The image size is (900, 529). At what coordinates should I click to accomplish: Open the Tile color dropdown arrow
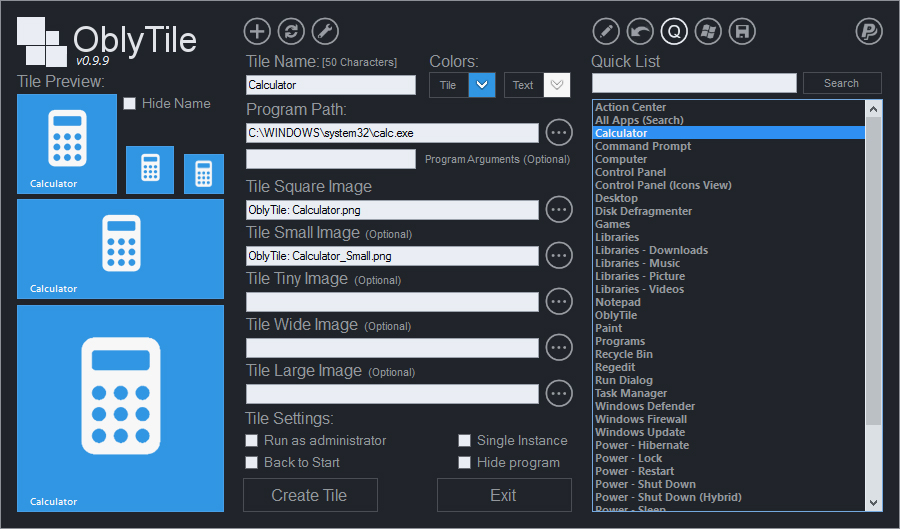click(x=482, y=85)
